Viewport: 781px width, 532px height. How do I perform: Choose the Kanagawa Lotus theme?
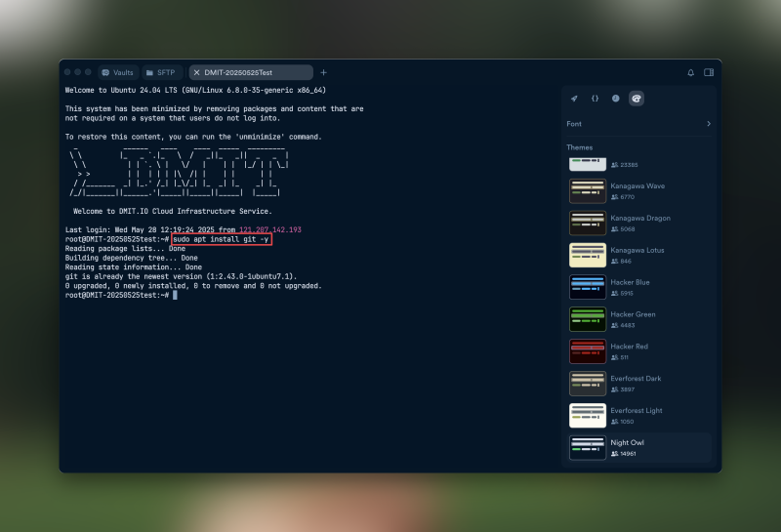coord(638,255)
